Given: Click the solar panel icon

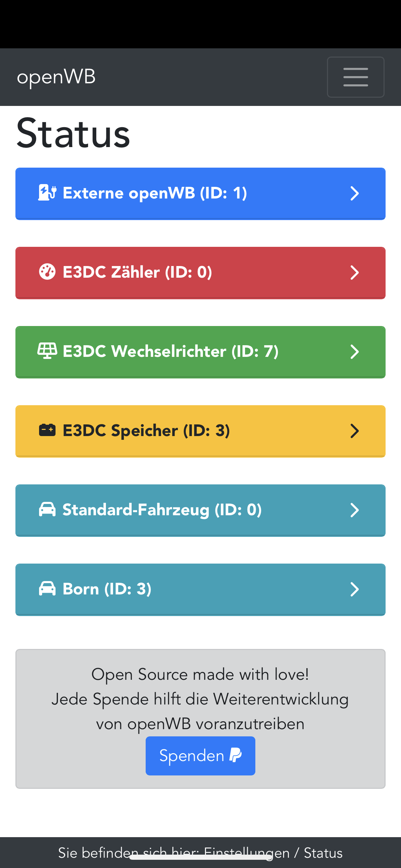Looking at the screenshot, I should click(x=47, y=351).
